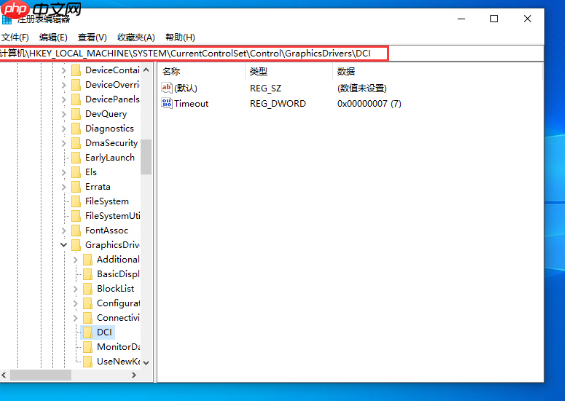
Task: Select the BlockList folder icon
Action: pyautogui.click(x=88, y=289)
